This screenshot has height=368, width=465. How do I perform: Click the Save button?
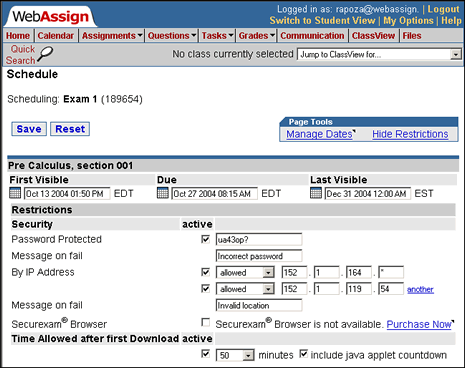coord(29,129)
